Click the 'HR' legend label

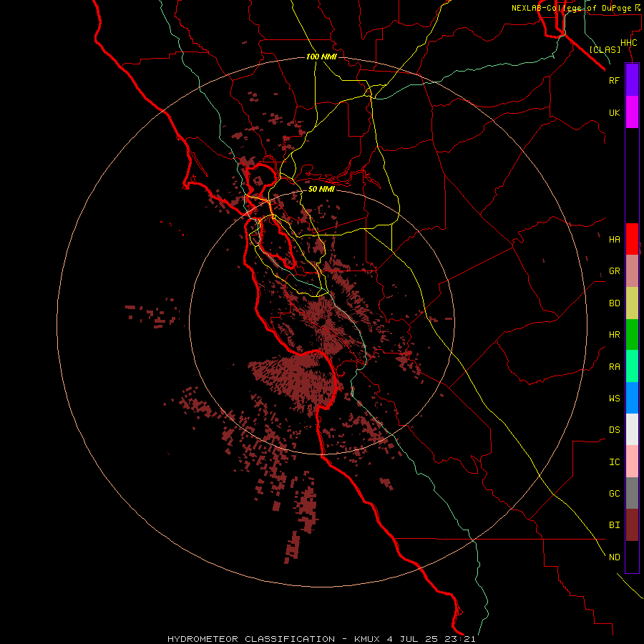point(614,335)
